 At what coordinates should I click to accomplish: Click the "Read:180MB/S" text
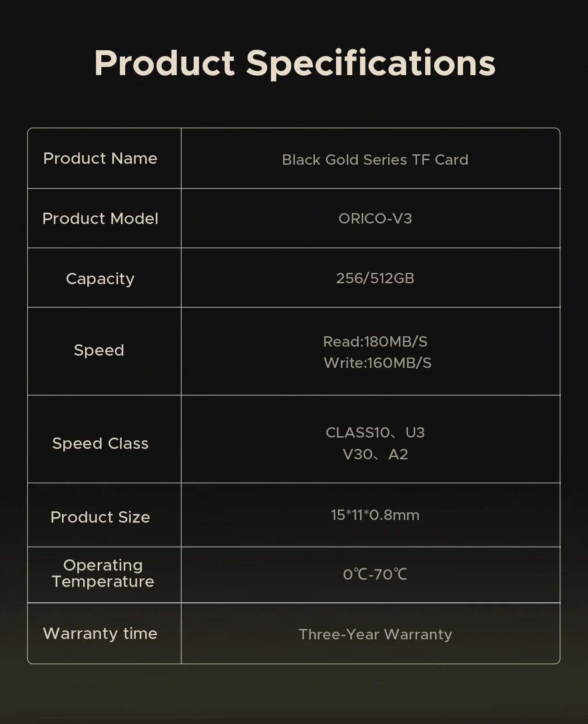point(375,342)
